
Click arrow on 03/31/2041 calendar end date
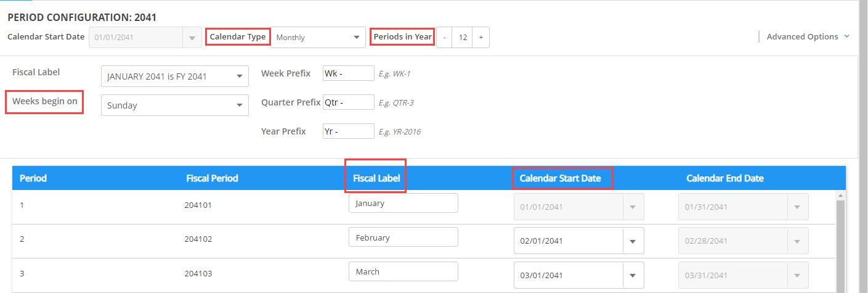tap(797, 276)
